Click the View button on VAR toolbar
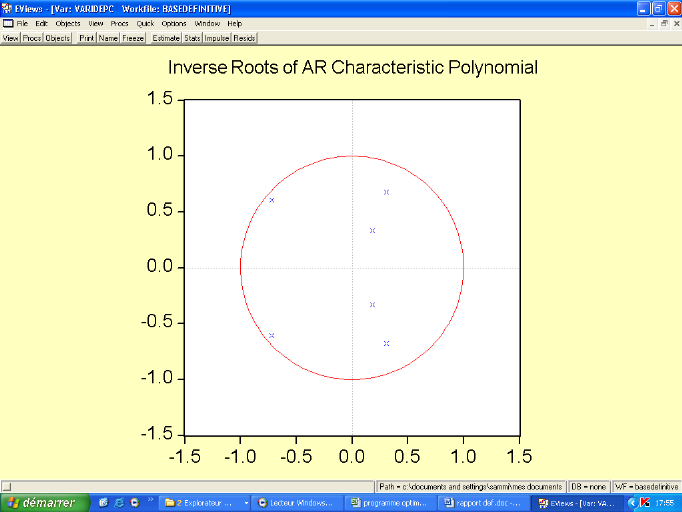The image size is (682, 512). pyautogui.click(x=10, y=38)
